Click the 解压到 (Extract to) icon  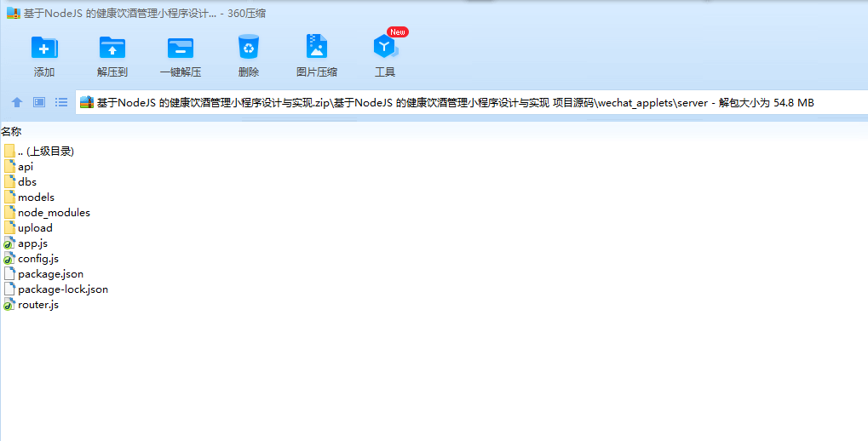click(x=112, y=48)
